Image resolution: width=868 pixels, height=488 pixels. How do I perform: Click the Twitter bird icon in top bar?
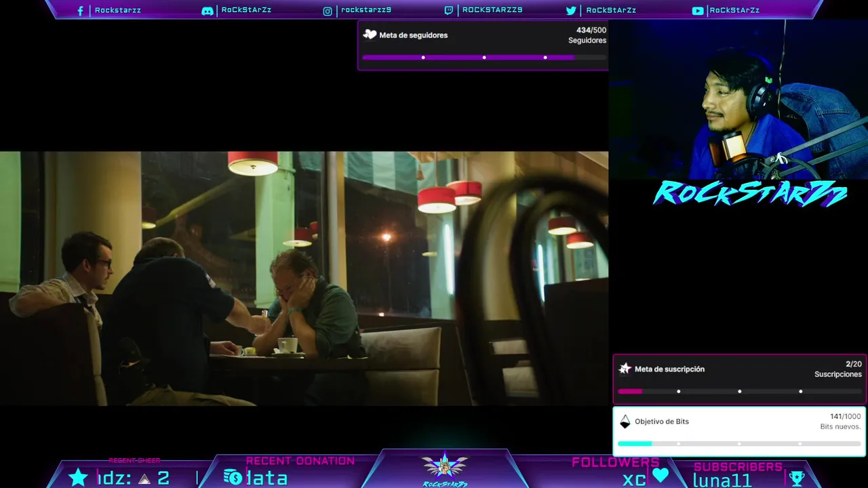[571, 11]
